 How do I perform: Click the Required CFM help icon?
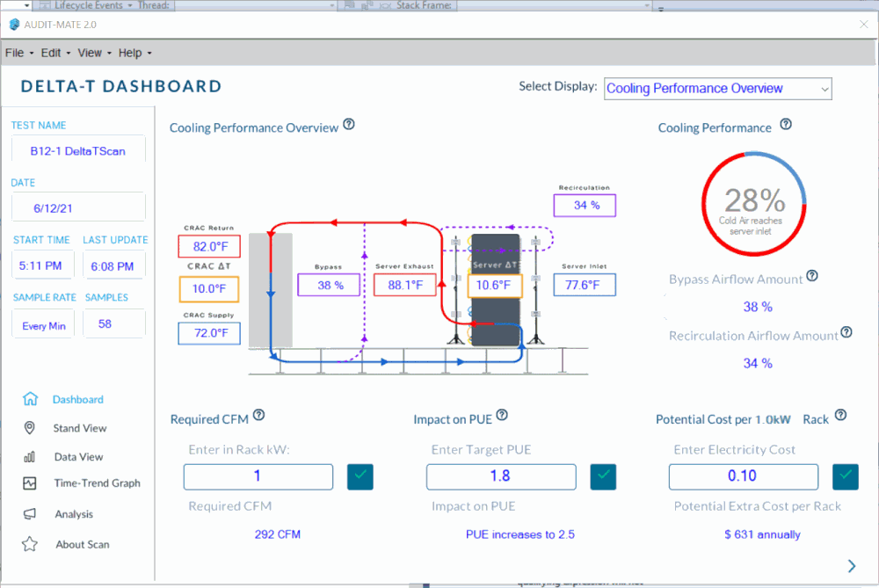click(258, 413)
